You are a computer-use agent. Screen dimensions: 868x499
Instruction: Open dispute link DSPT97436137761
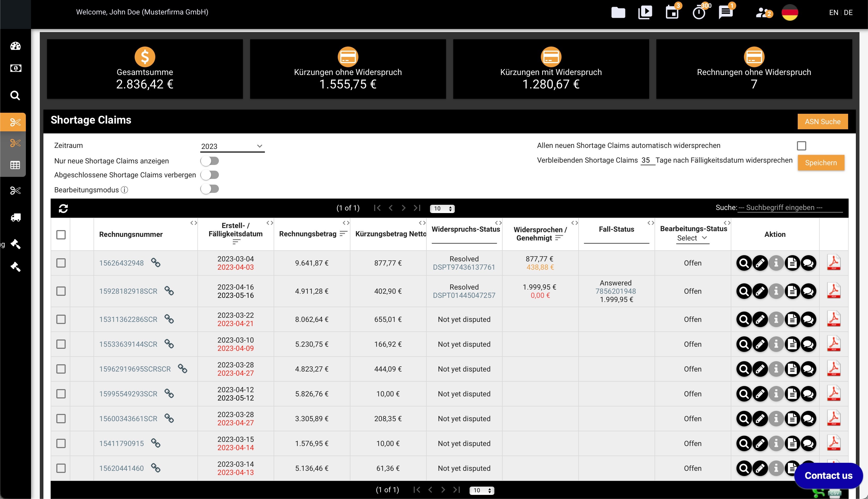click(x=464, y=267)
